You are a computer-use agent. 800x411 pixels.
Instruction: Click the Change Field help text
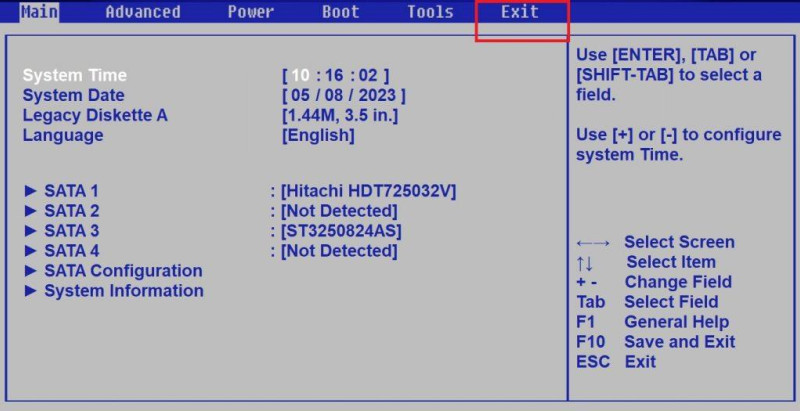[x=678, y=281]
